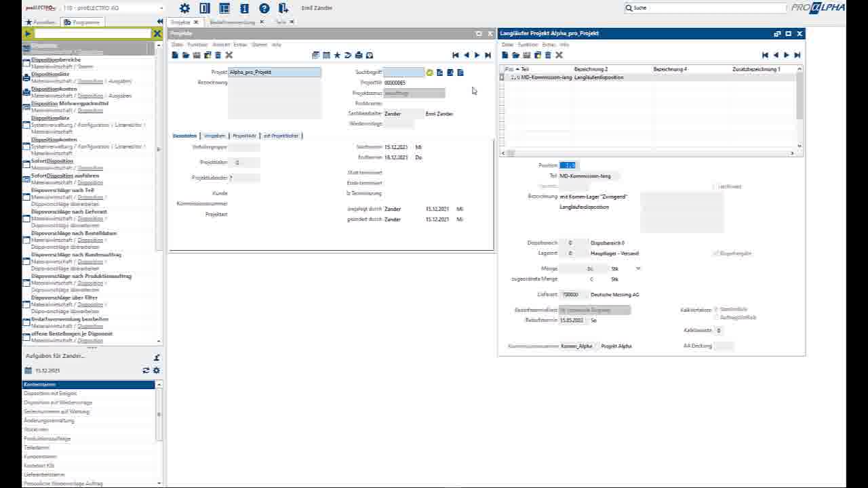
Task: Sort by Bezeichnung 2 column header
Action: tap(591, 69)
